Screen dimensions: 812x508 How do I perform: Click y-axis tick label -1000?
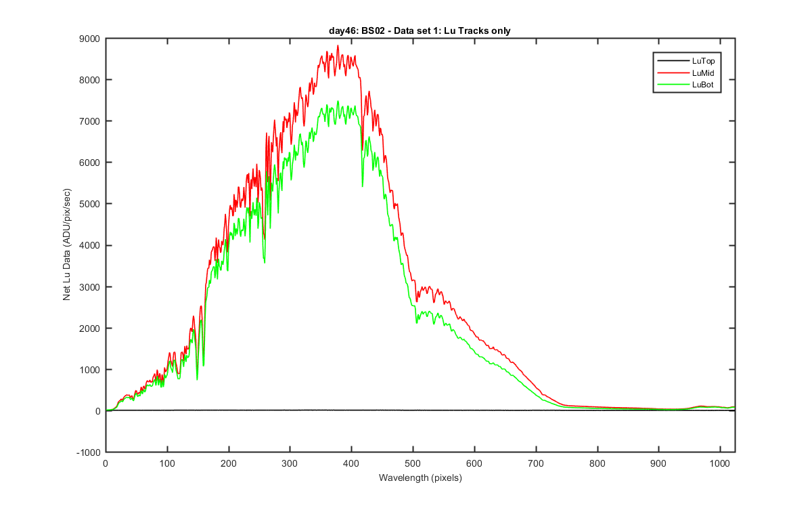[89, 452]
